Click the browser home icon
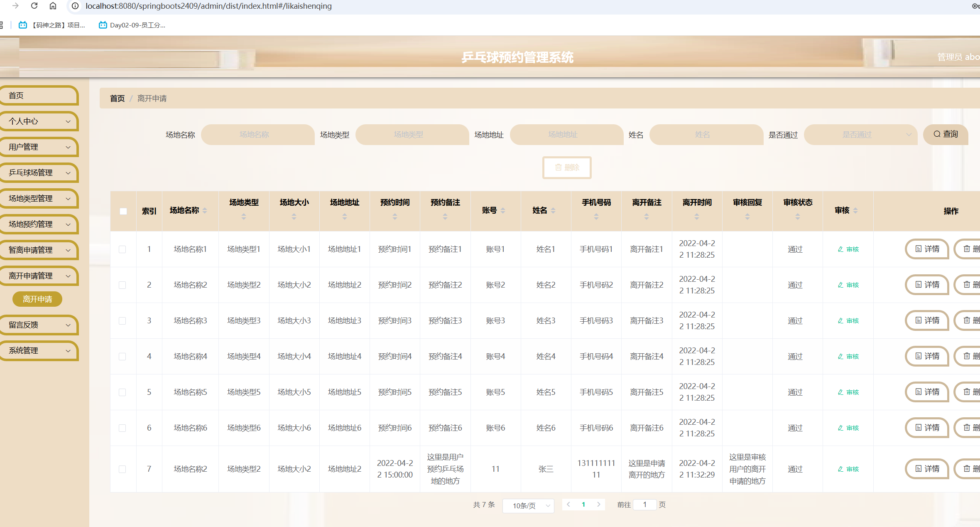Viewport: 980px width, 527px height. [53, 6]
